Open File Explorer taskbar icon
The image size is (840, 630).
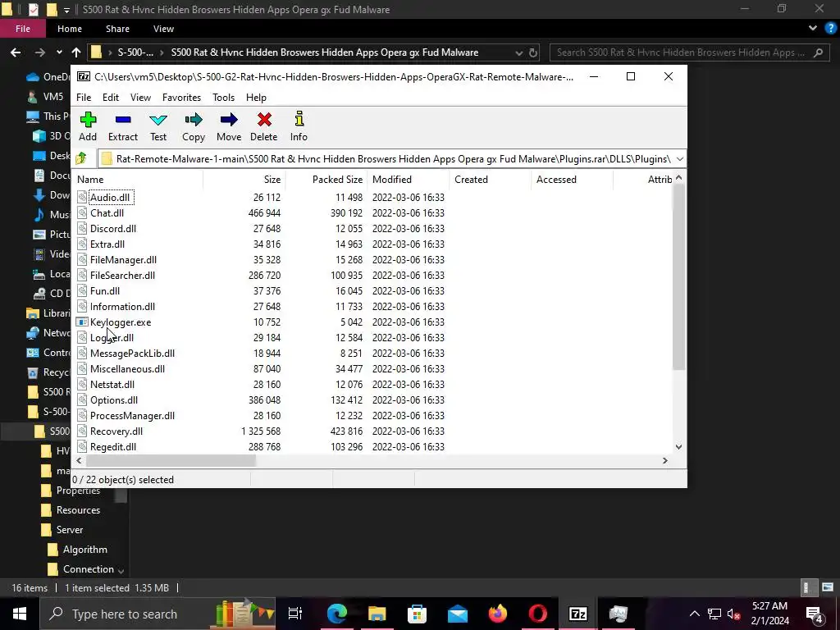(377, 614)
